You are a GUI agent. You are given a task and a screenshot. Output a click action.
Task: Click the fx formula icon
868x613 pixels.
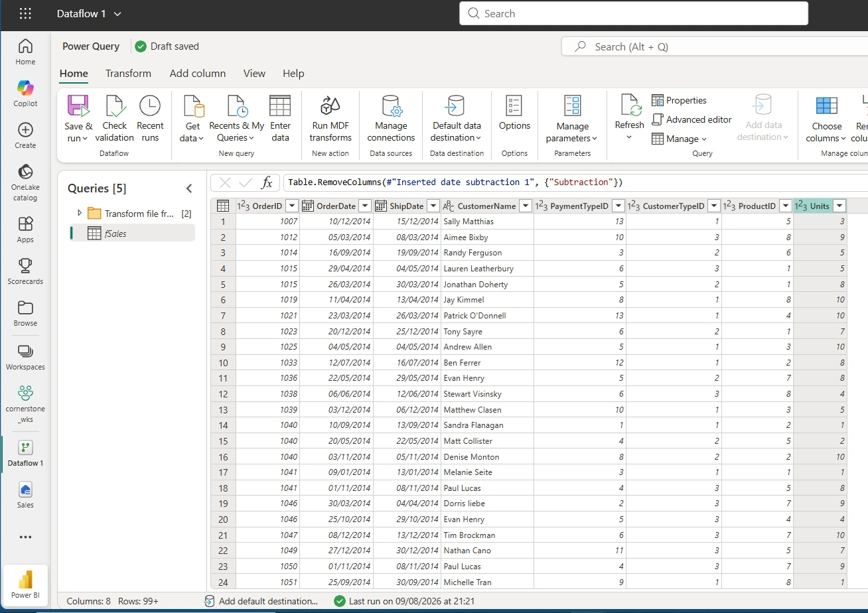click(267, 182)
